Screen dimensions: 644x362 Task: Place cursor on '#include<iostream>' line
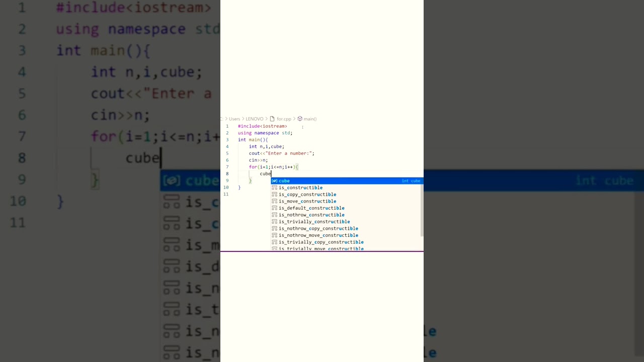pyautogui.click(x=263, y=126)
